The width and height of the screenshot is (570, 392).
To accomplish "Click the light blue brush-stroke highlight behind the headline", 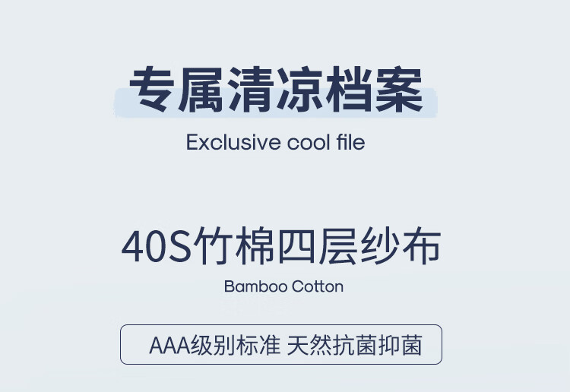I will point(276,103).
